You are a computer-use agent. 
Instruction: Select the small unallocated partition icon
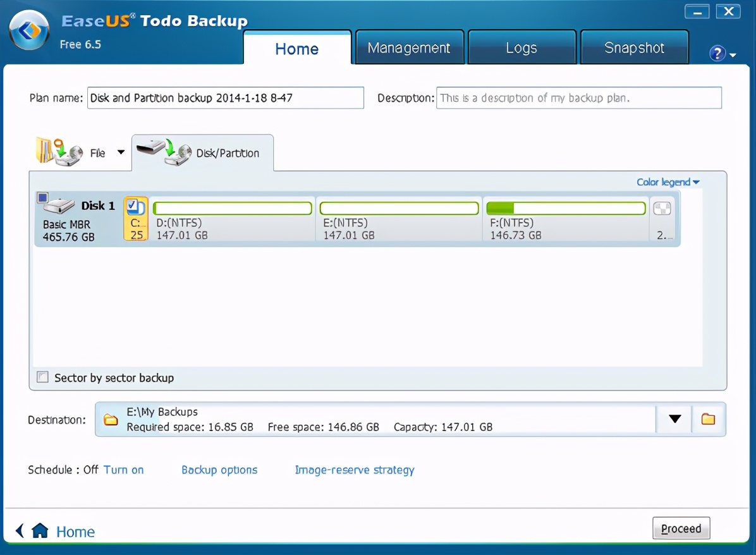click(662, 209)
